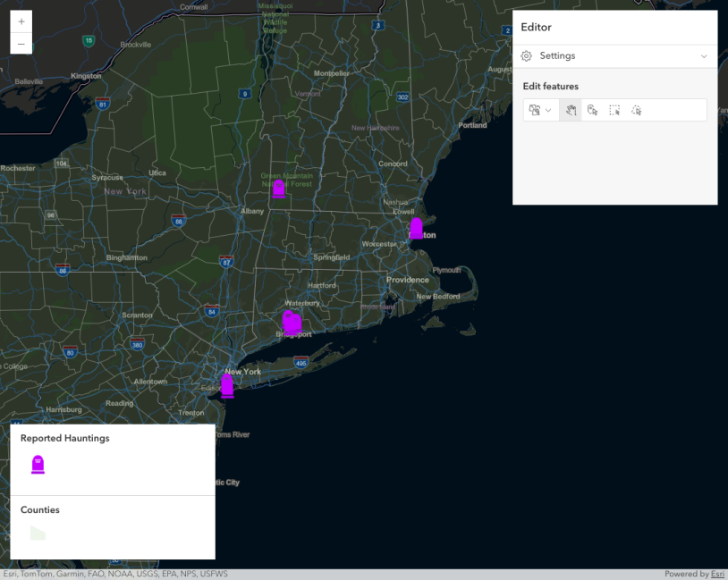Click the Editor panel title

pos(537,28)
